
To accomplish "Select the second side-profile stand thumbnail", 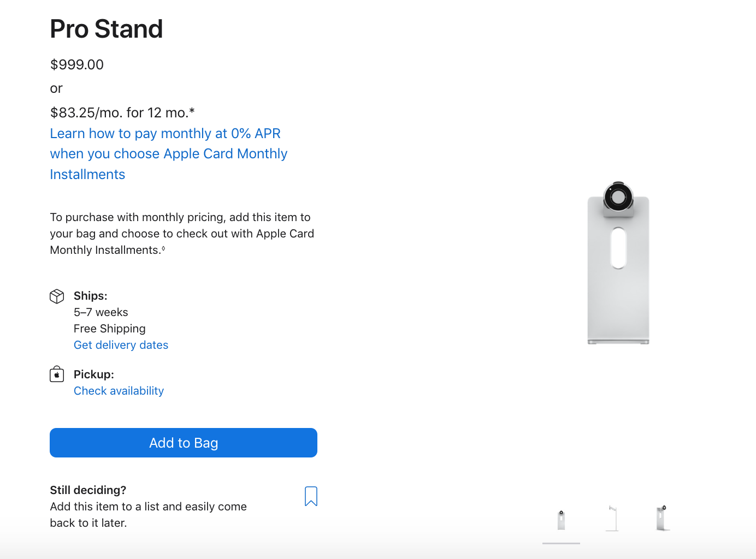I will [612, 519].
